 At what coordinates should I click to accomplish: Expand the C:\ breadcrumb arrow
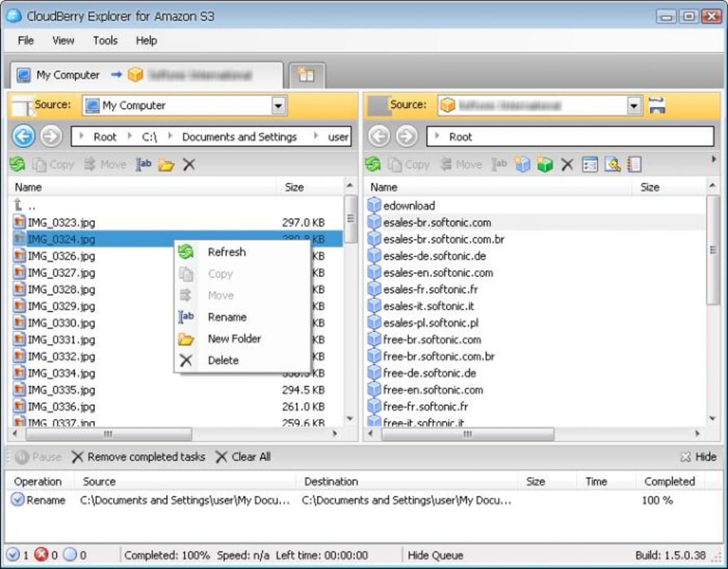pyautogui.click(x=130, y=136)
